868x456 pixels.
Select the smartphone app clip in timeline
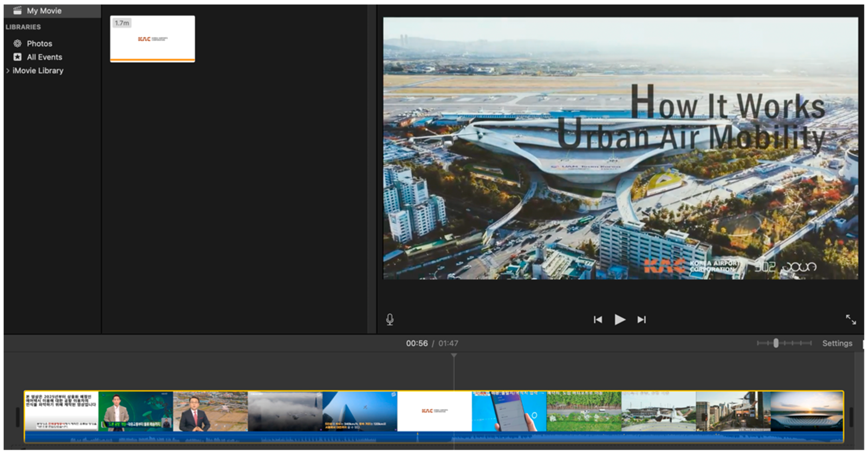coord(509,411)
